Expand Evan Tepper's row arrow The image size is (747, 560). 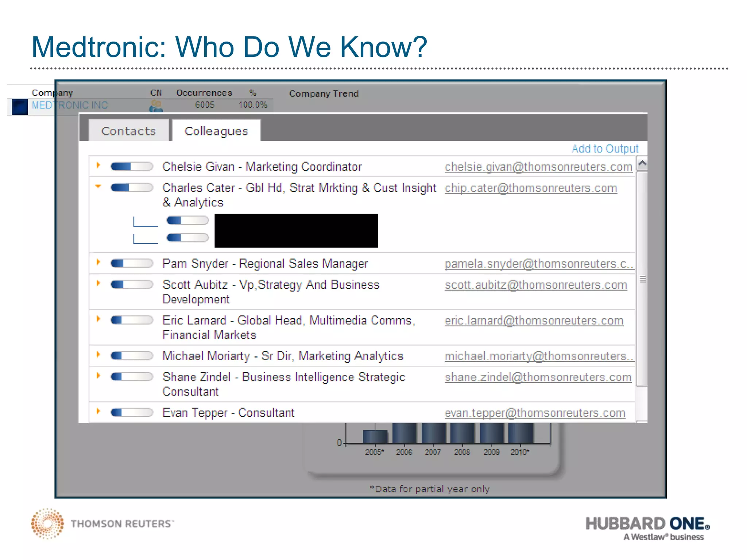tap(98, 411)
